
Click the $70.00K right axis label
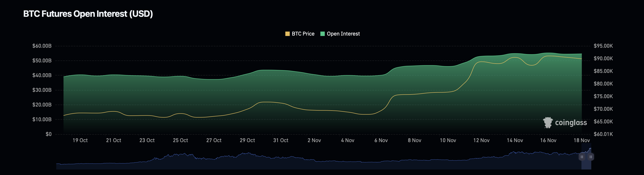click(x=603, y=109)
